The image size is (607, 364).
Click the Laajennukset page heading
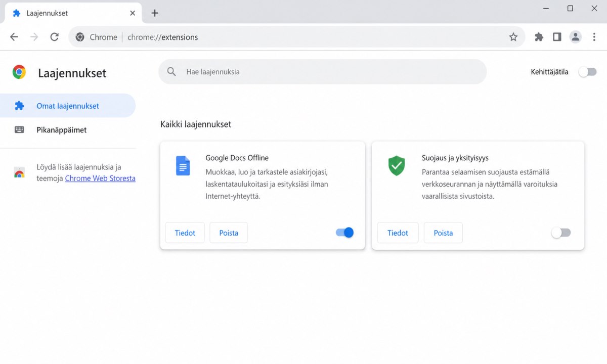tap(72, 73)
